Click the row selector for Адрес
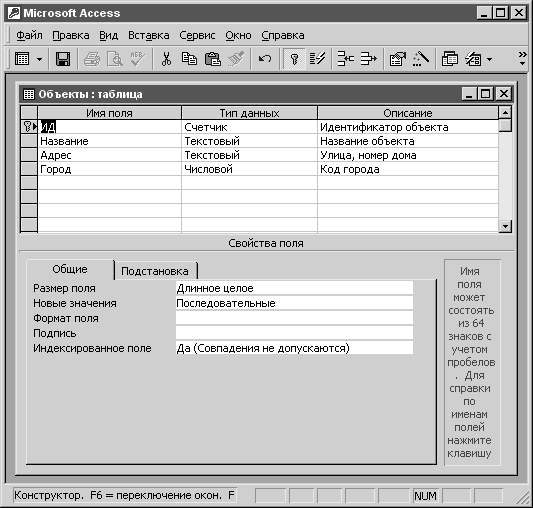 [29, 155]
